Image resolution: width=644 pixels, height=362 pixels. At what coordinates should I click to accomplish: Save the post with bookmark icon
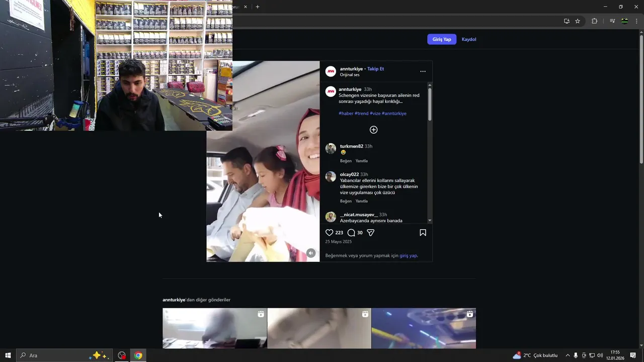click(423, 233)
